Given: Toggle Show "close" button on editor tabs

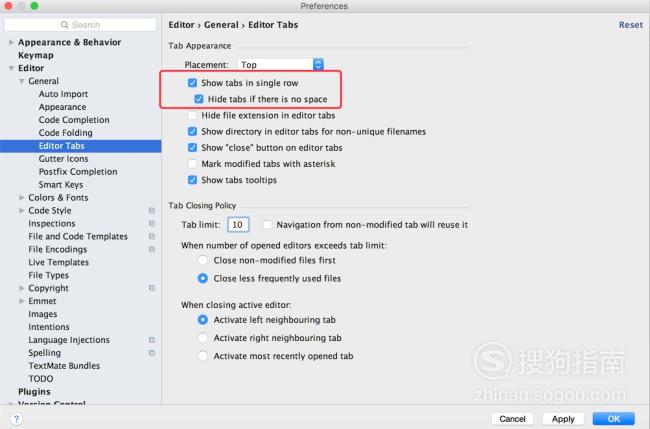Looking at the screenshot, I should [x=192, y=148].
